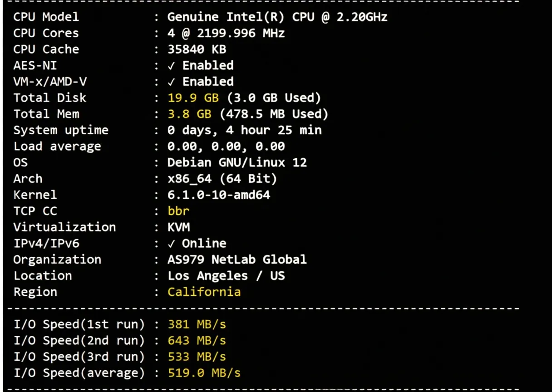Click the 'AS979 NetLab Global' value
This screenshot has height=392, width=552.
tap(237, 260)
